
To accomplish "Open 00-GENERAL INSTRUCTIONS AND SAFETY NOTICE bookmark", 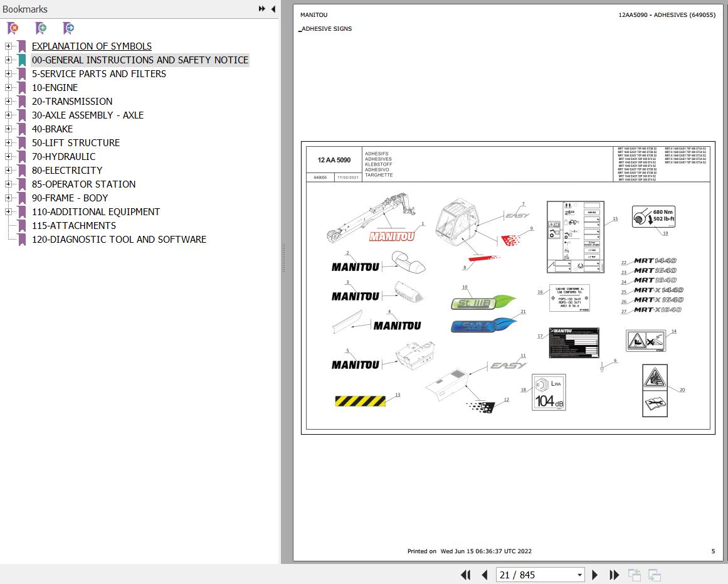I will [x=140, y=60].
